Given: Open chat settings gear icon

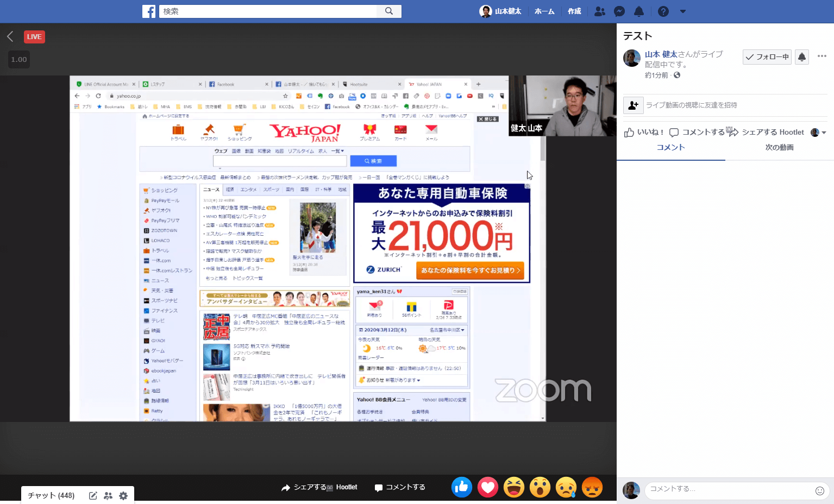Looking at the screenshot, I should 123,496.
